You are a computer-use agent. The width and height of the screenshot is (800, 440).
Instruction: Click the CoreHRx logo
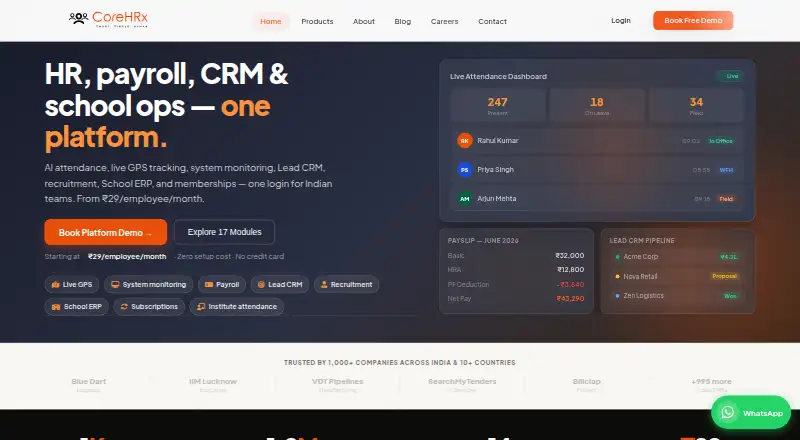pyautogui.click(x=108, y=19)
